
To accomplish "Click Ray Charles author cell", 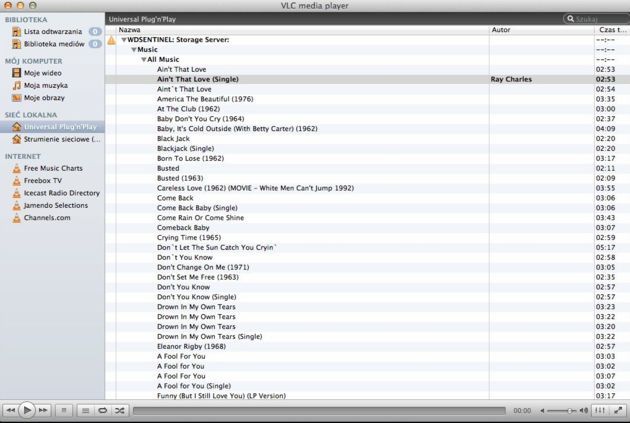I will point(511,79).
